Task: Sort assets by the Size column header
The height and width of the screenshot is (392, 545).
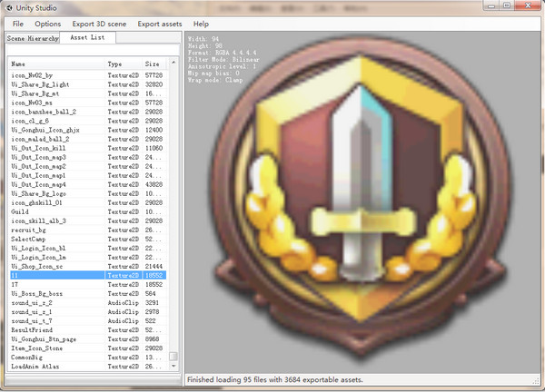Action: point(155,64)
